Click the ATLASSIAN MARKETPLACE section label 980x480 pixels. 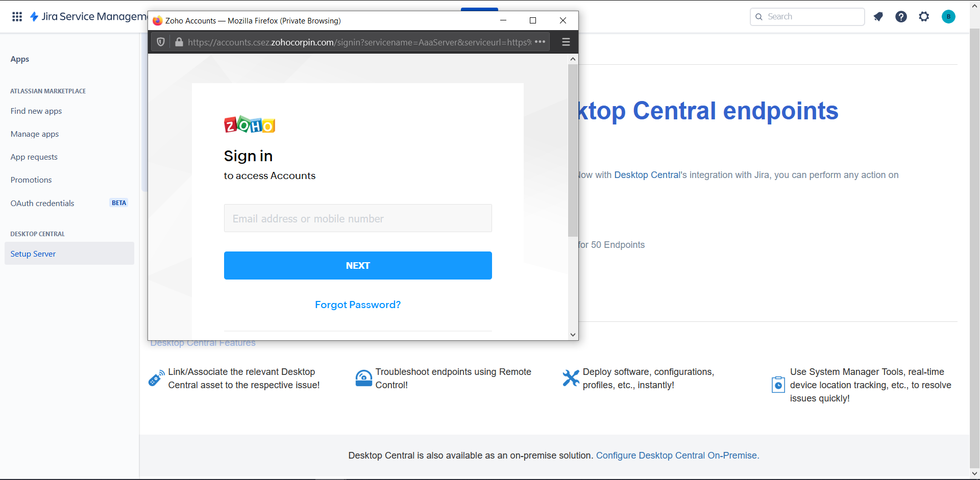(x=48, y=91)
